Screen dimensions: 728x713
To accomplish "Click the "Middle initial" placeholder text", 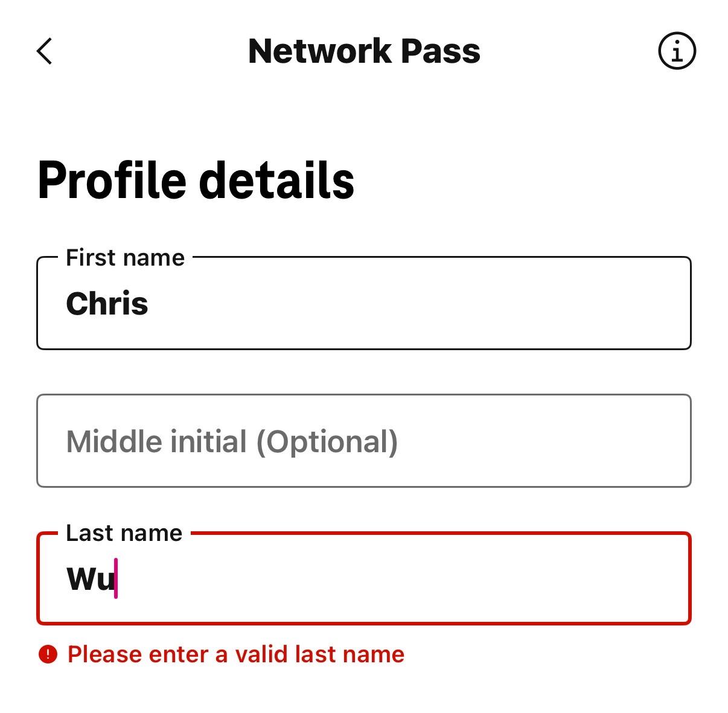I will (156, 441).
